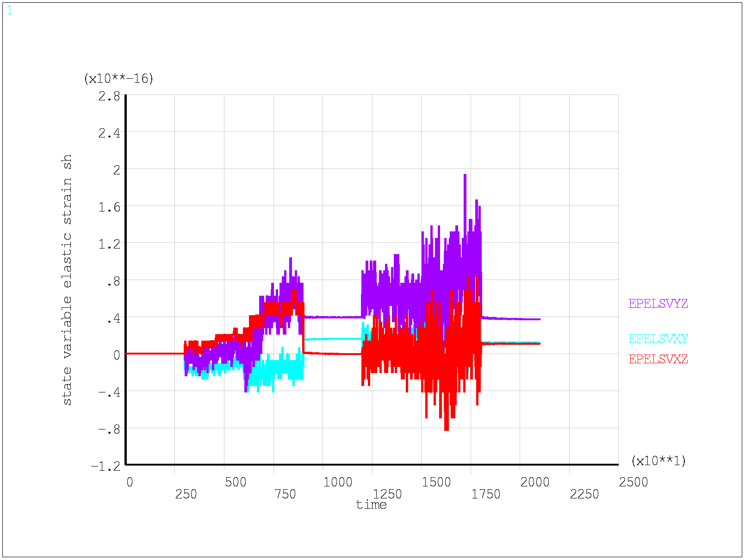Click the EPELSVXZ red legend label
This screenshot has width=745, height=560.
[658, 359]
